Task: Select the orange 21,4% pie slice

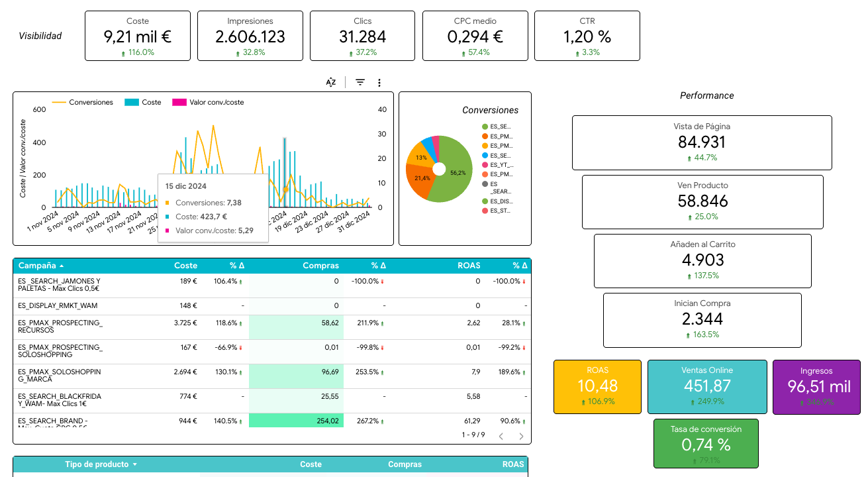Action: 418,180
